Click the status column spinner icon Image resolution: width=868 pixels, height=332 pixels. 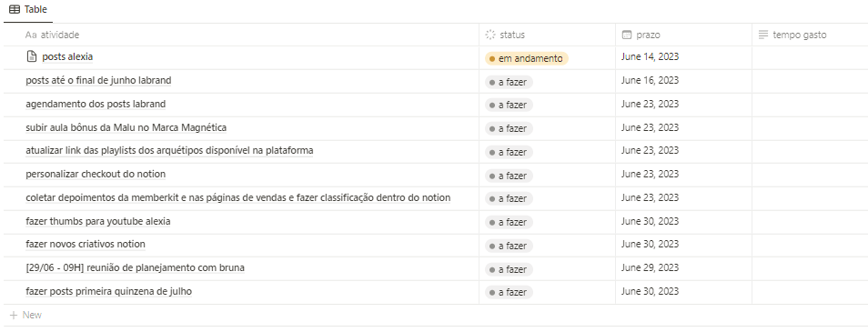[x=490, y=35]
